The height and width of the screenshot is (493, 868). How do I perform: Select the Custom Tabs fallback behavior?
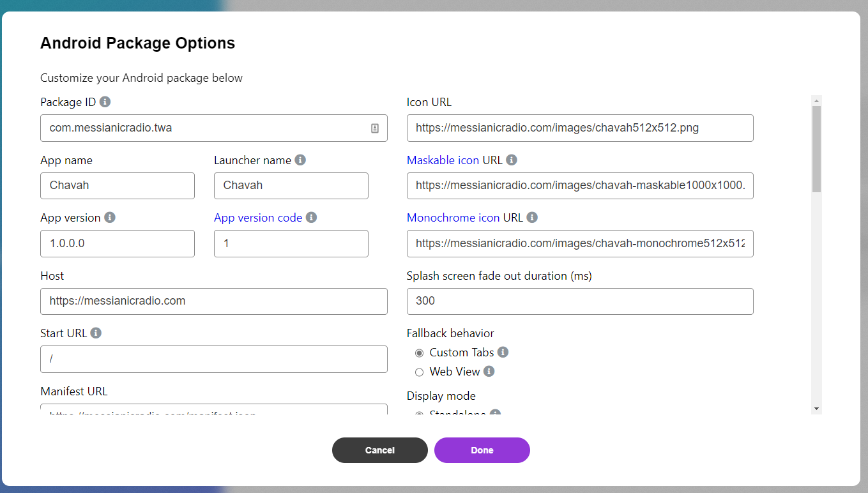420,353
